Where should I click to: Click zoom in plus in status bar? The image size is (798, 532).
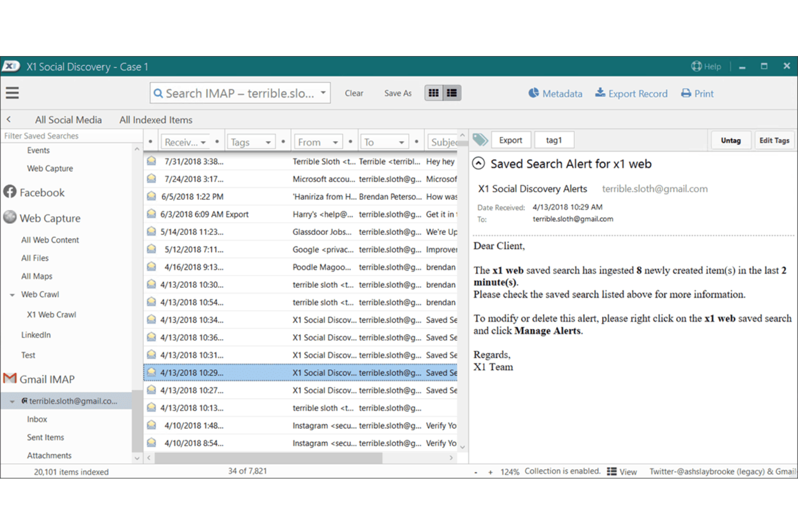click(490, 472)
